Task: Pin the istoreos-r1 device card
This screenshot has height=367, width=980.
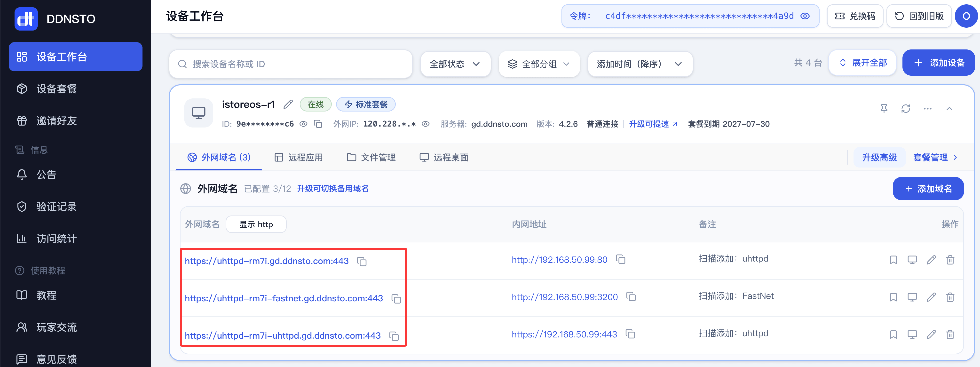Action: [x=884, y=109]
